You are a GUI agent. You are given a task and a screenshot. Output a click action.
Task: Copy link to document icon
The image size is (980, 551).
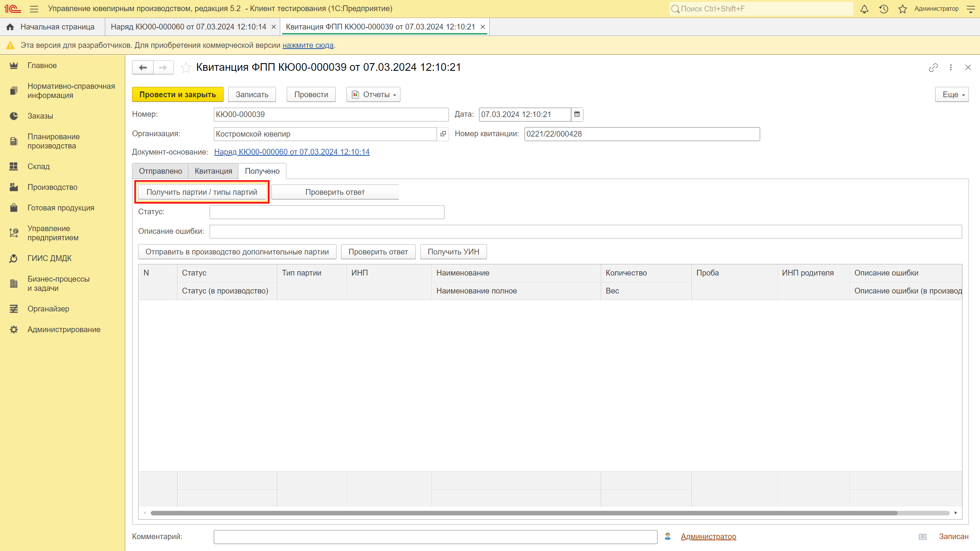[933, 68]
